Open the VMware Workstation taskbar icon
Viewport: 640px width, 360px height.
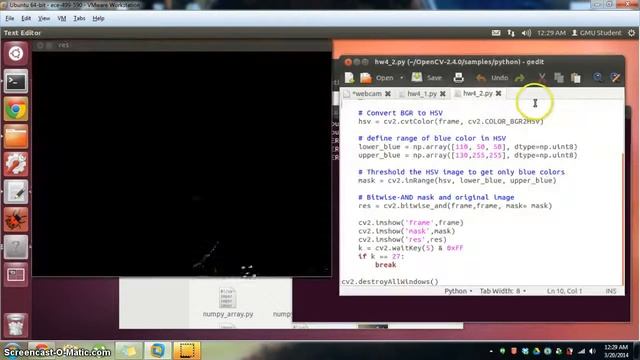click(157, 350)
